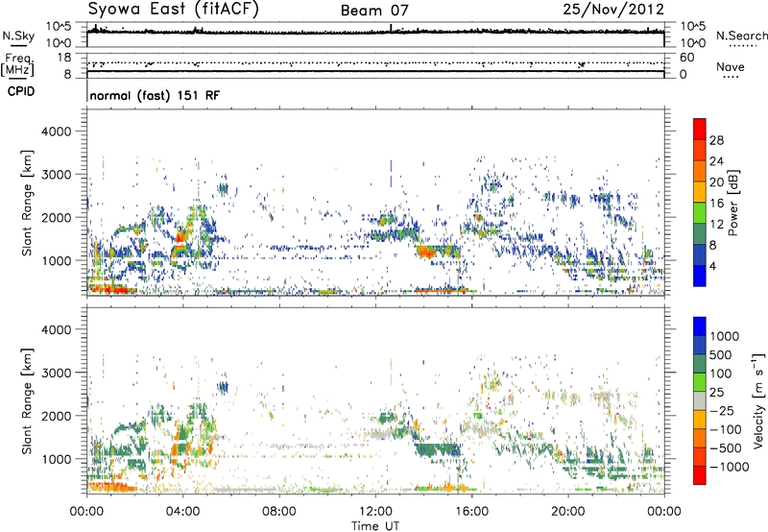The height and width of the screenshot is (532, 768).
Task: Pick the dark green 8–12 dB power colorbar segment
Action: 700,233
